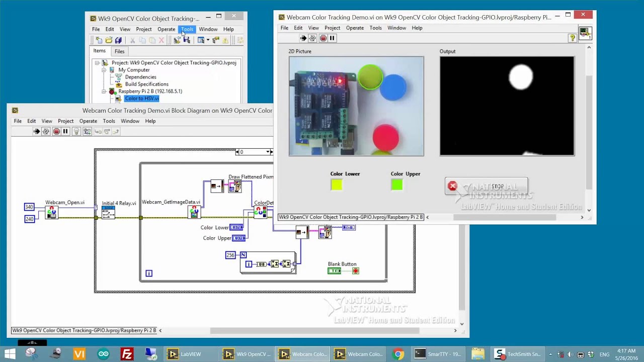Screen dimensions: 644x362
Task: Switch to Files tab in project explorer
Action: tap(119, 51)
